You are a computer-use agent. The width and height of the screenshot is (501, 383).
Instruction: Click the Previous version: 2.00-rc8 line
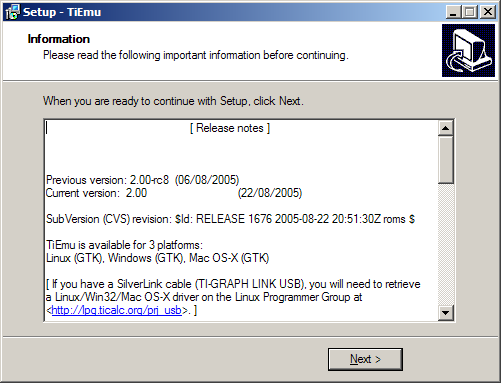coord(143,180)
